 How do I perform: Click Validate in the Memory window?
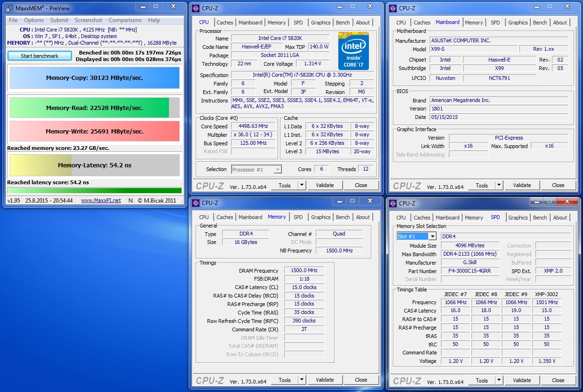325,380
